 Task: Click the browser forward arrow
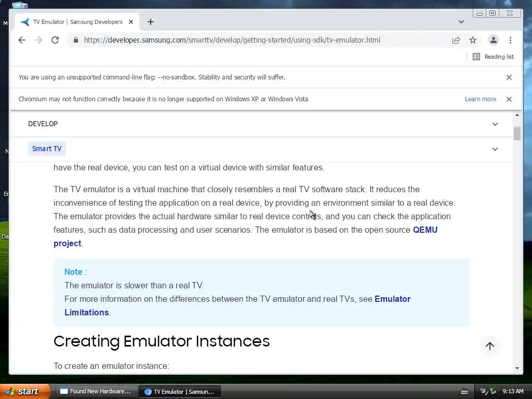click(38, 40)
